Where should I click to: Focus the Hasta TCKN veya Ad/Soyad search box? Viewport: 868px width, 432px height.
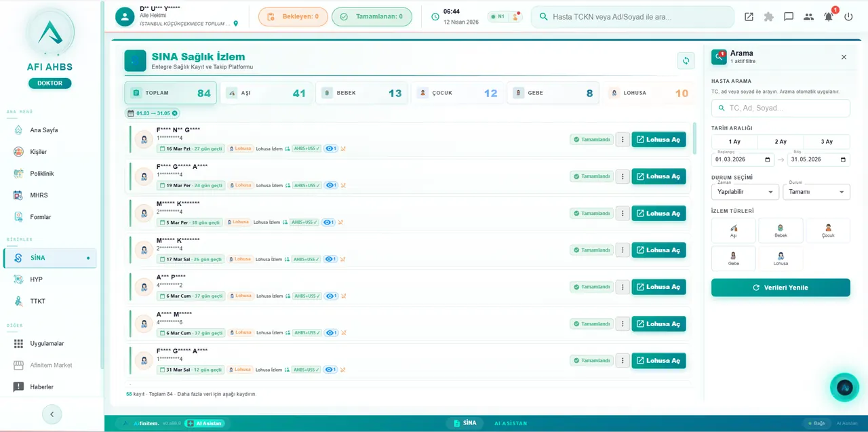pos(633,17)
